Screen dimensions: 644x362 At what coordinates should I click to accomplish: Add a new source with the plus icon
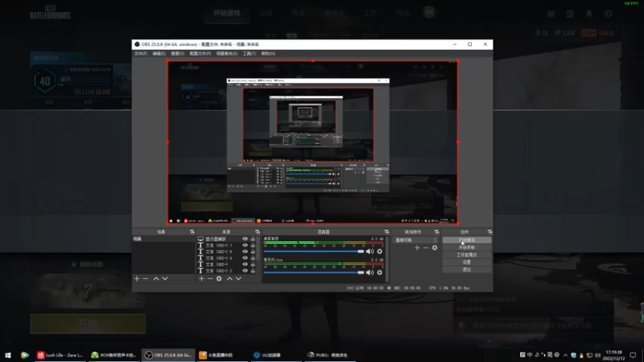(201, 278)
